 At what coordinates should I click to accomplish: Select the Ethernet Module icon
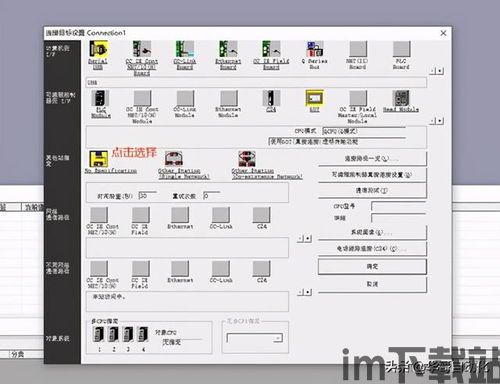point(228,98)
